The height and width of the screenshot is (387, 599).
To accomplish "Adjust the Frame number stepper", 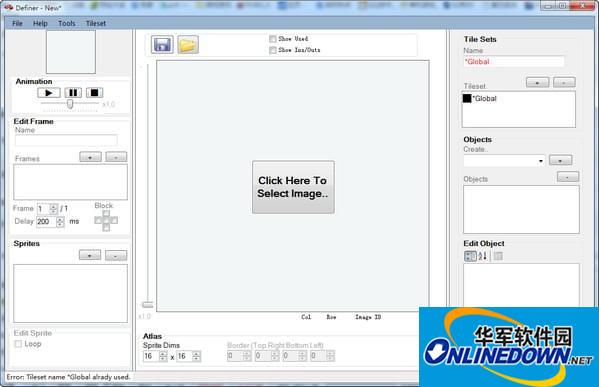I will (x=53, y=209).
